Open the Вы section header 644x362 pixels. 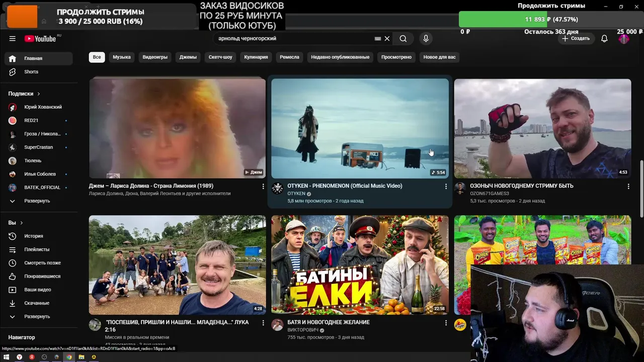[16, 223]
